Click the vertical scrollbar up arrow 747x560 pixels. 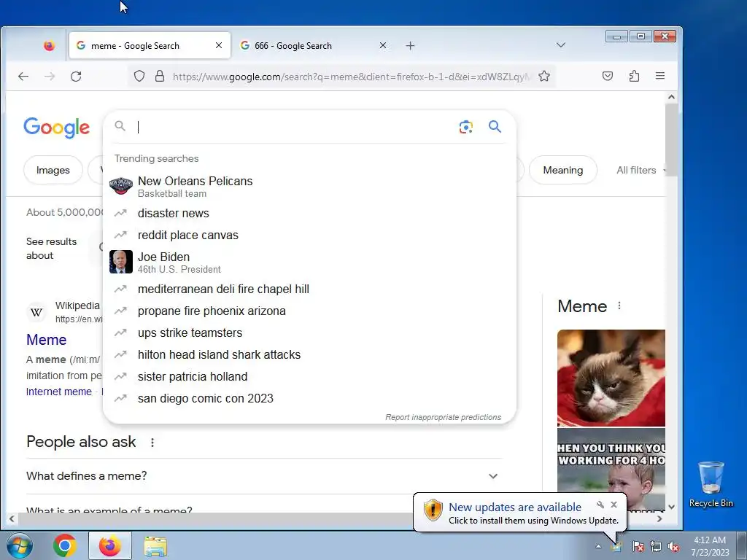(x=671, y=97)
